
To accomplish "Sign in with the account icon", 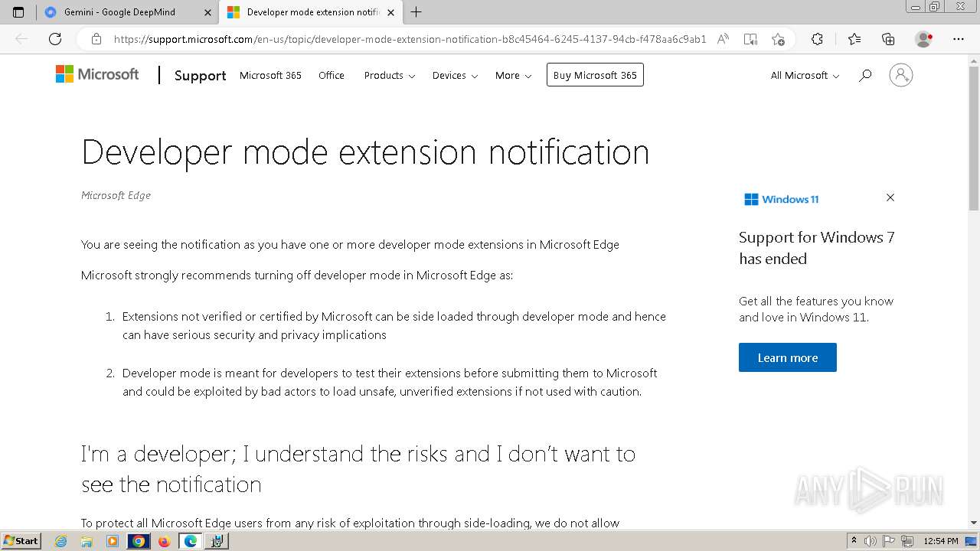I will pyautogui.click(x=901, y=75).
